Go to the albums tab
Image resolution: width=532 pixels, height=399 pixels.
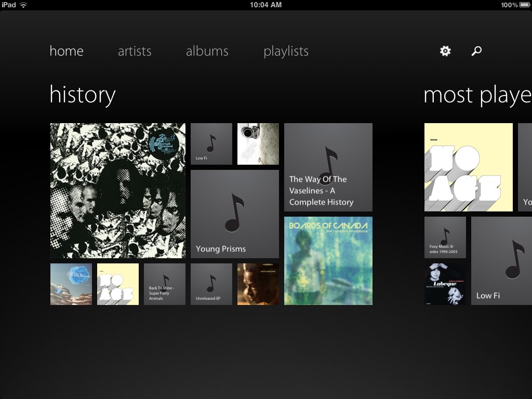207,51
